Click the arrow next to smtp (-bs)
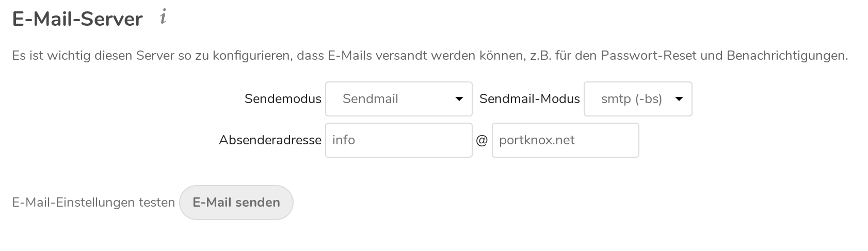 click(x=679, y=99)
